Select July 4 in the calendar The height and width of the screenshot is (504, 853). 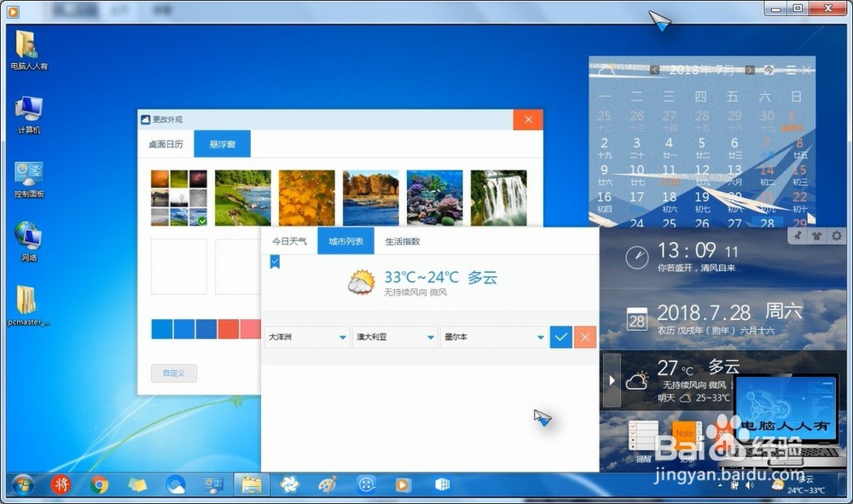click(669, 147)
